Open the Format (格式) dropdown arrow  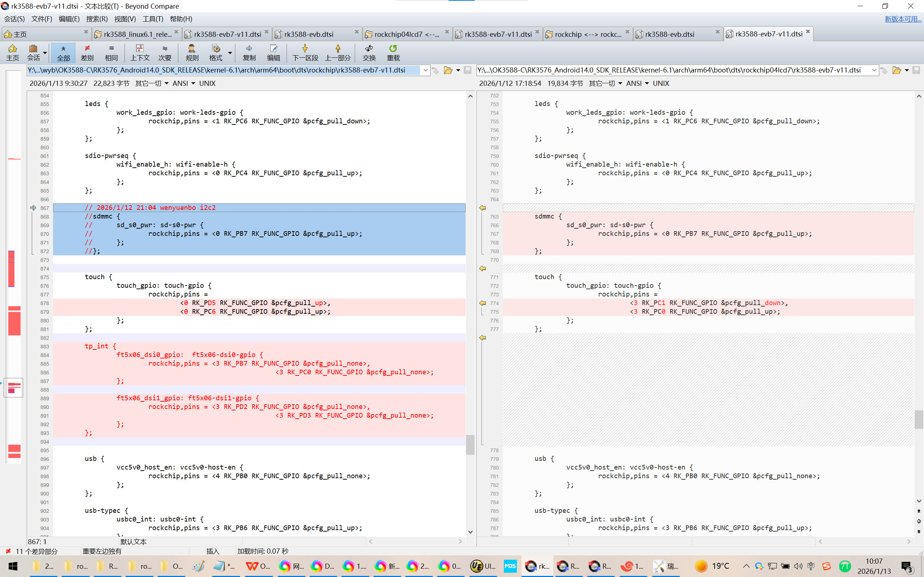[x=230, y=52]
